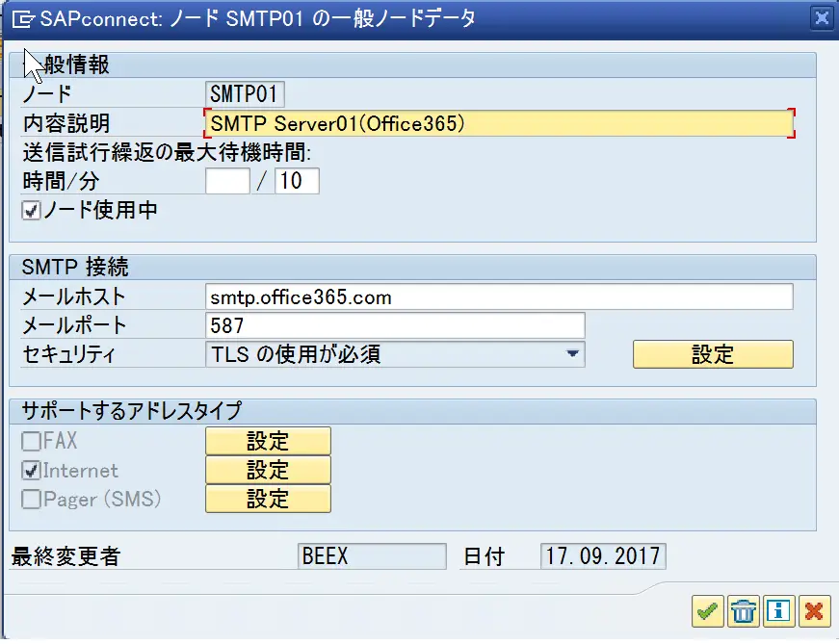Click the 日付 value 17.09.2017

point(603,556)
